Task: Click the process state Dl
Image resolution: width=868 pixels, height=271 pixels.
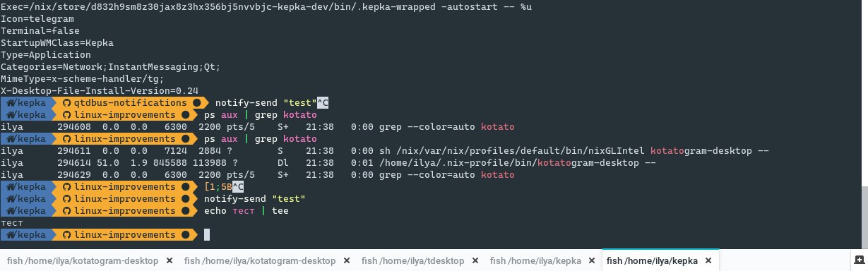Action: coord(283,162)
